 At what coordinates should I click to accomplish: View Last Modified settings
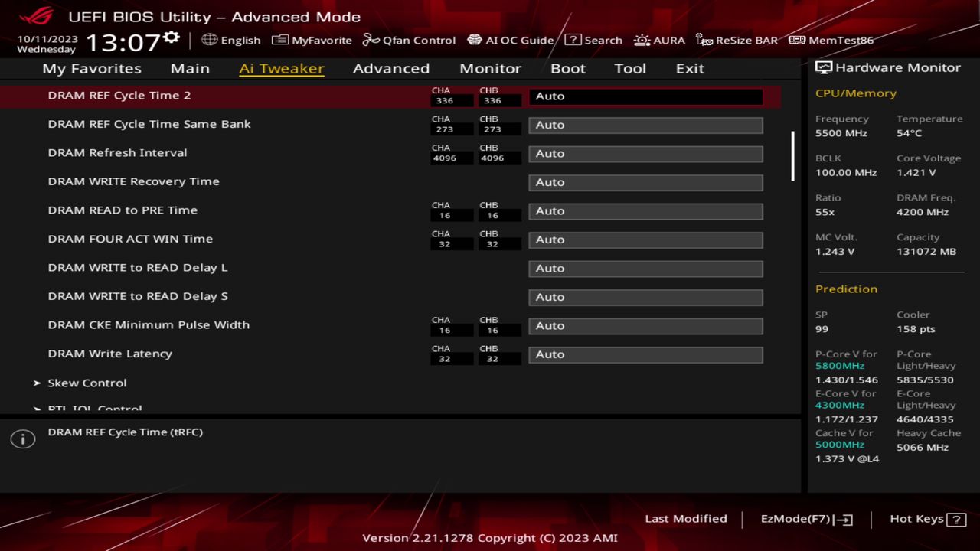pos(686,519)
